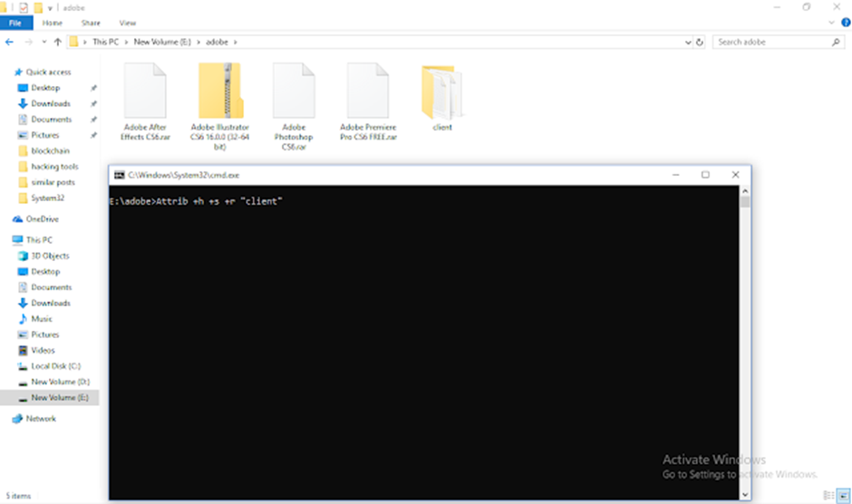The height and width of the screenshot is (504, 852).
Task: Select the client folder icon
Action: point(441,92)
